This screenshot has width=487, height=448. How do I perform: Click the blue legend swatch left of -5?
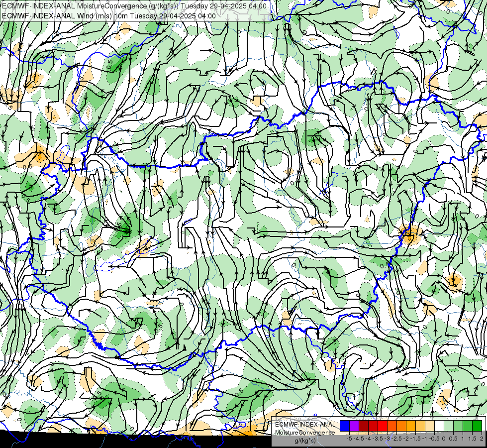tap(345, 426)
